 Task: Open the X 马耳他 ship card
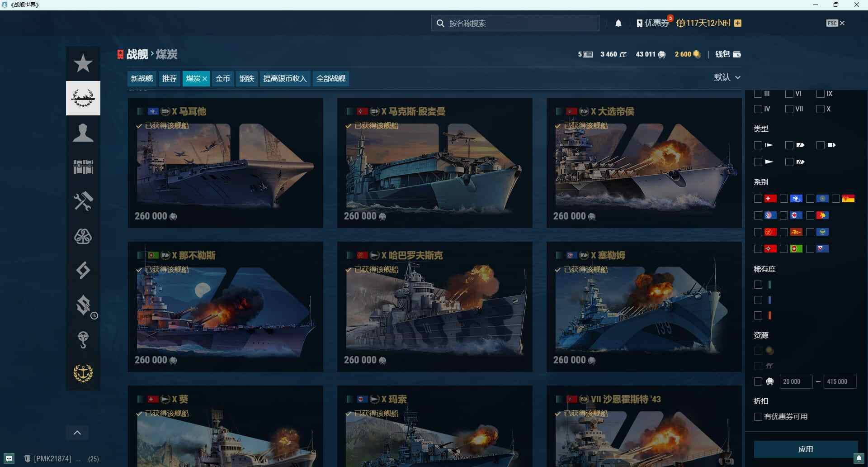coord(226,163)
